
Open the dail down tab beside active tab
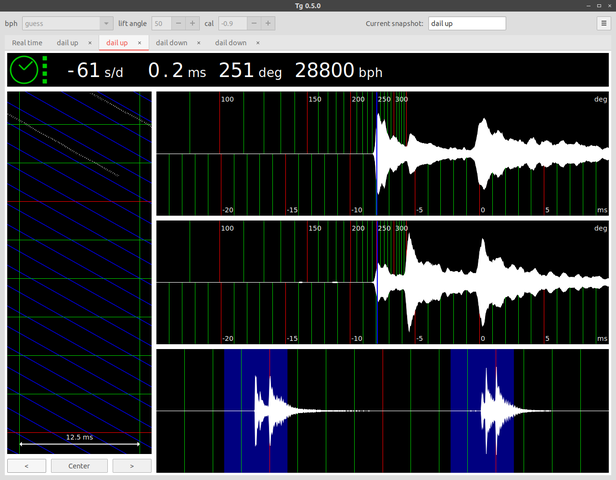coord(171,43)
